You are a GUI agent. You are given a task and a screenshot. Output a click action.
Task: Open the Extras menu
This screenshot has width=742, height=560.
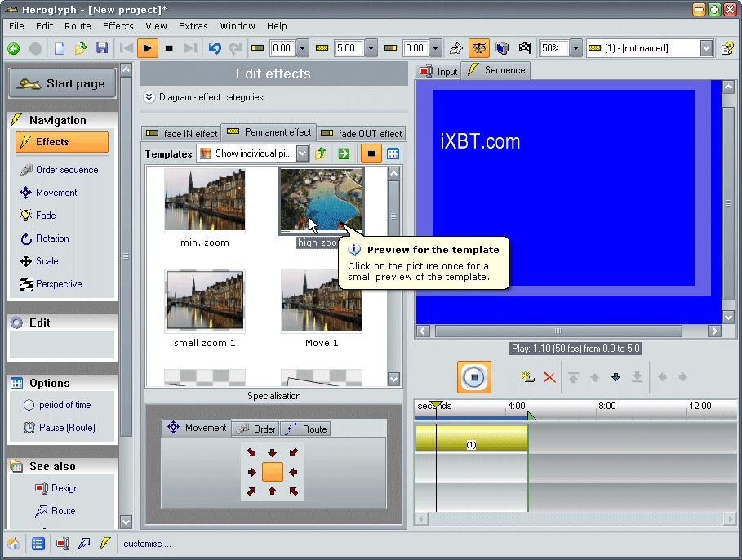[x=193, y=26]
